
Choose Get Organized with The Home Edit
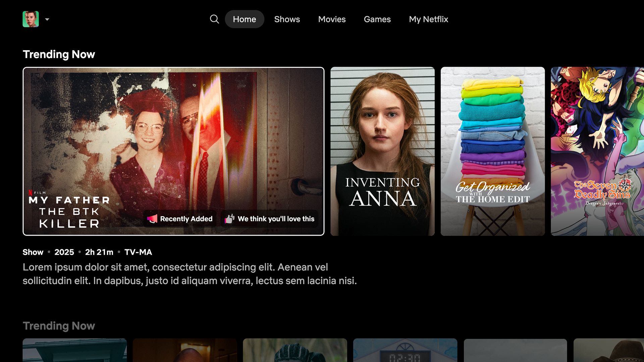tap(492, 151)
